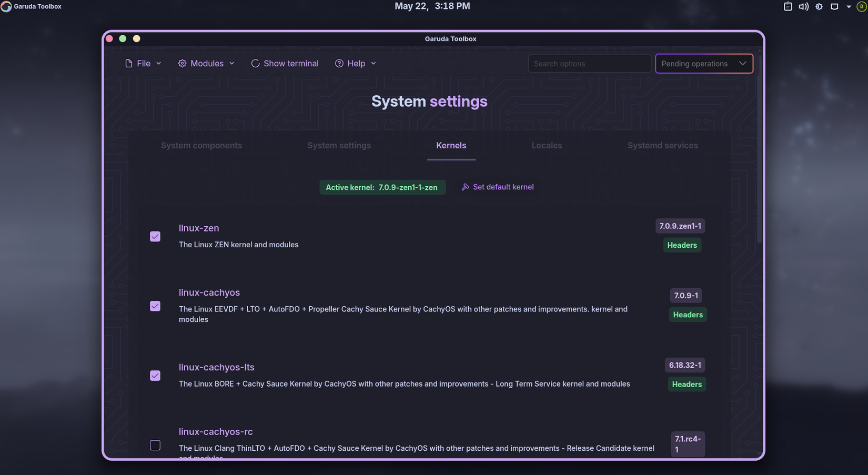Screen dimensions: 868x475
Task: Switch to the System settings tab
Action: coord(339,146)
